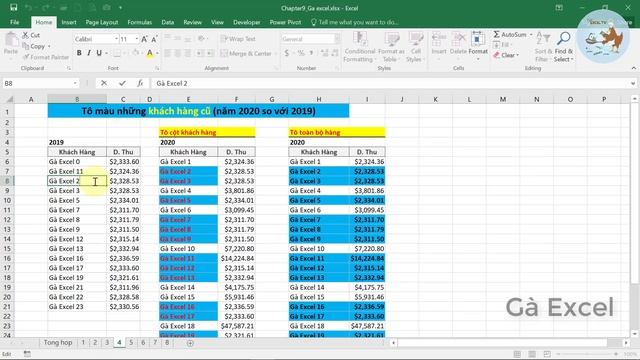The width and height of the screenshot is (640, 360).
Task: Open Cell Styles gallery
Action: coord(416,47)
